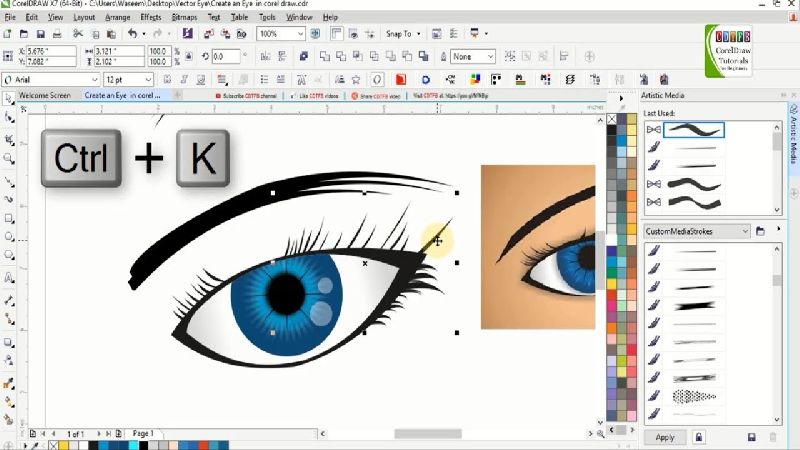Select the Rectangle tool
Screen dimensions: 800x450
9,218
